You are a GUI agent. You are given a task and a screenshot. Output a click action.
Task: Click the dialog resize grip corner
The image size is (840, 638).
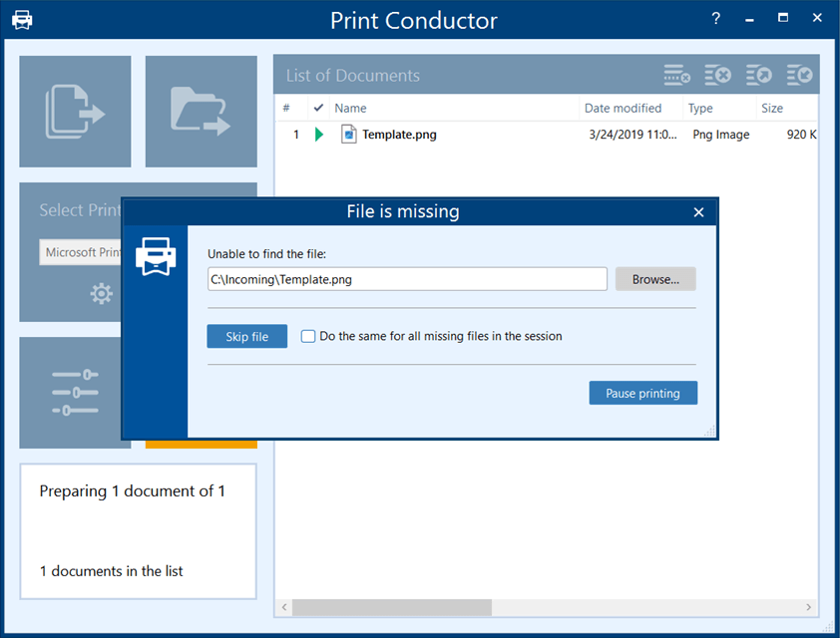[x=710, y=432]
